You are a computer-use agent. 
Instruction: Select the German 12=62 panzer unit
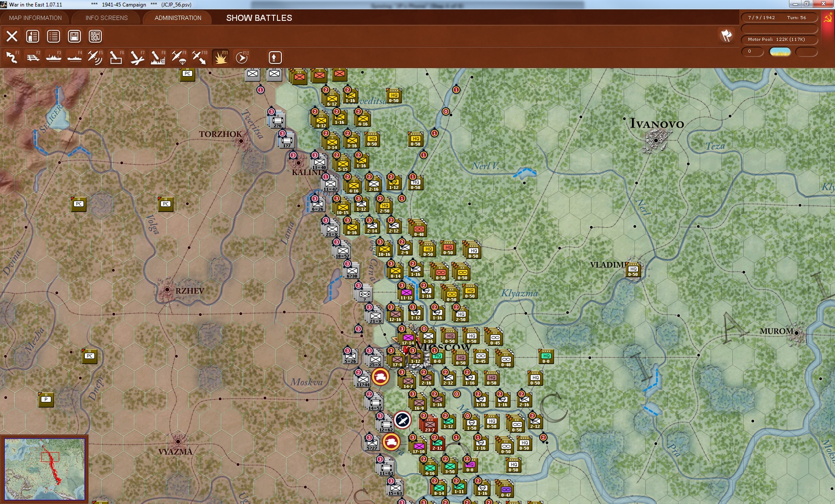tap(386, 424)
